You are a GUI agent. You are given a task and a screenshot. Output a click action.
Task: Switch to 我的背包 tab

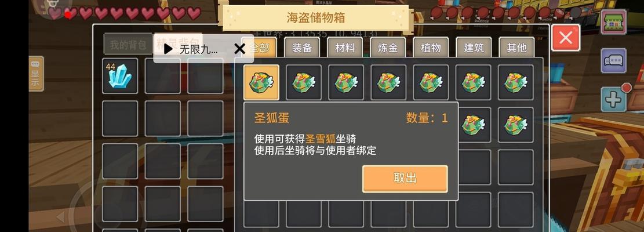click(x=128, y=45)
